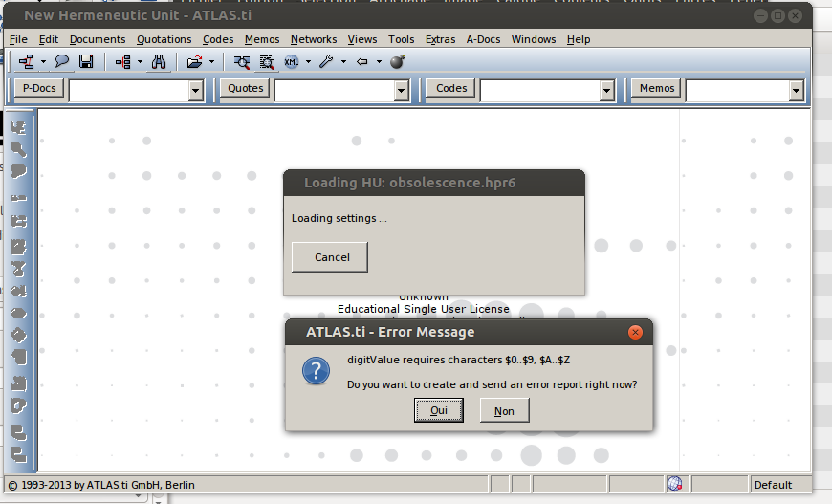Click the text search magnifier icon beside XML
Viewport: 832px width, 504px height.
click(267, 62)
